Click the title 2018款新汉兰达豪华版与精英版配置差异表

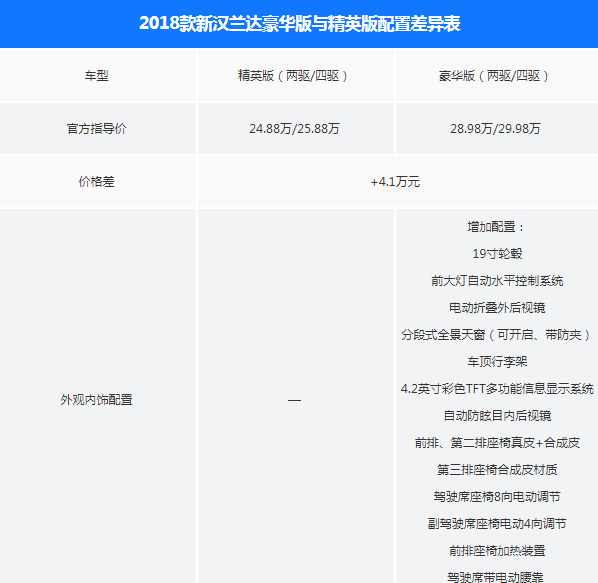coord(300,24)
